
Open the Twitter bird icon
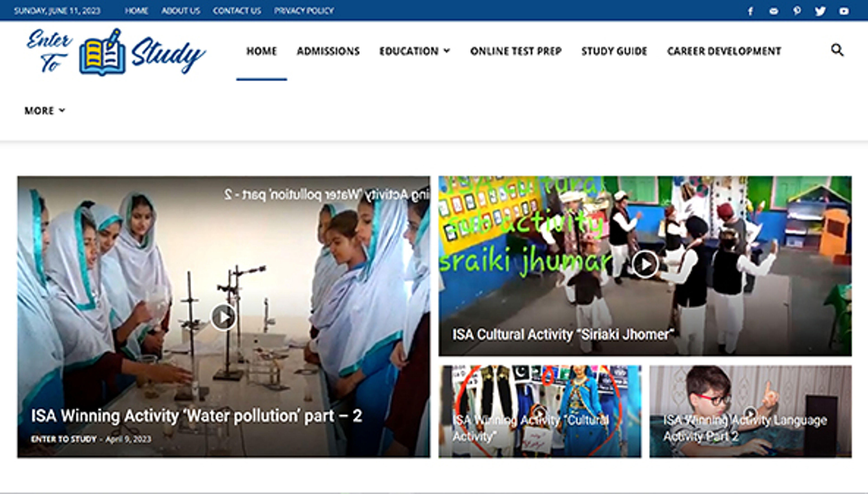coord(820,11)
